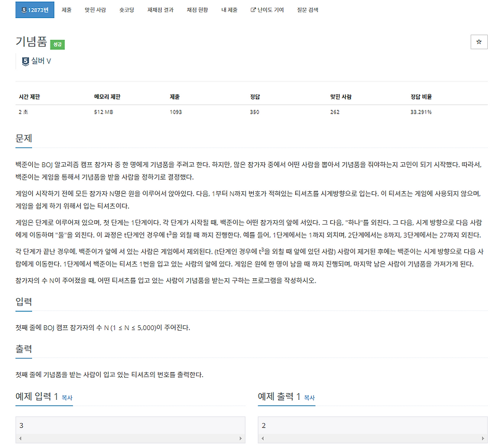Click the 실버 V tier badge icon
This screenshot has height=448, width=494.
point(24,60)
